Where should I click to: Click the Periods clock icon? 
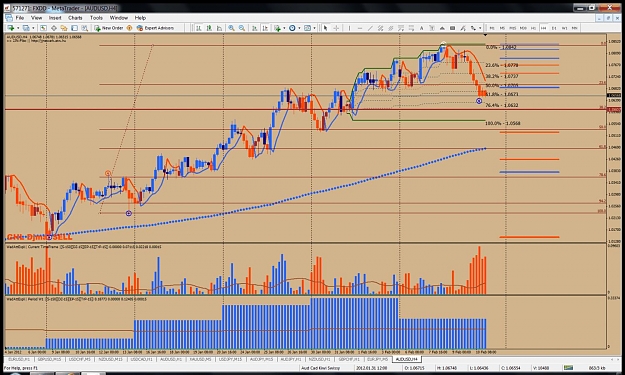(292, 28)
